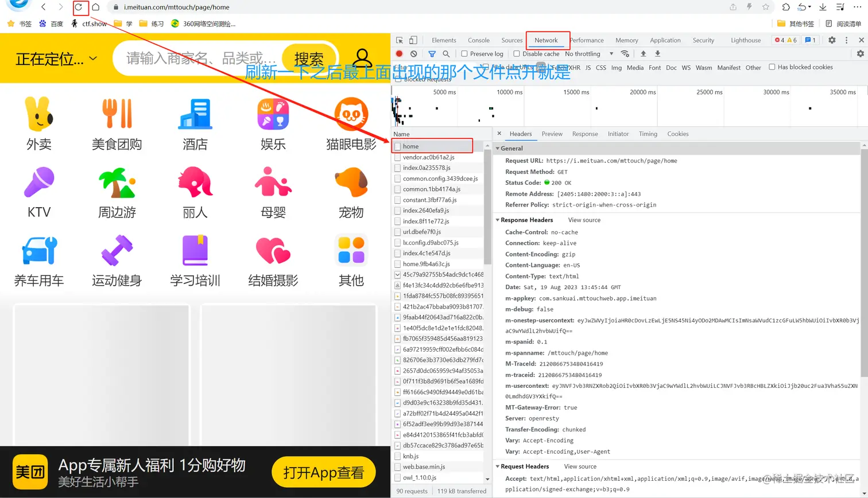Viewport: 868px width, 498px height.
Task: Open the 养车用车 category icon
Action: 39,250
